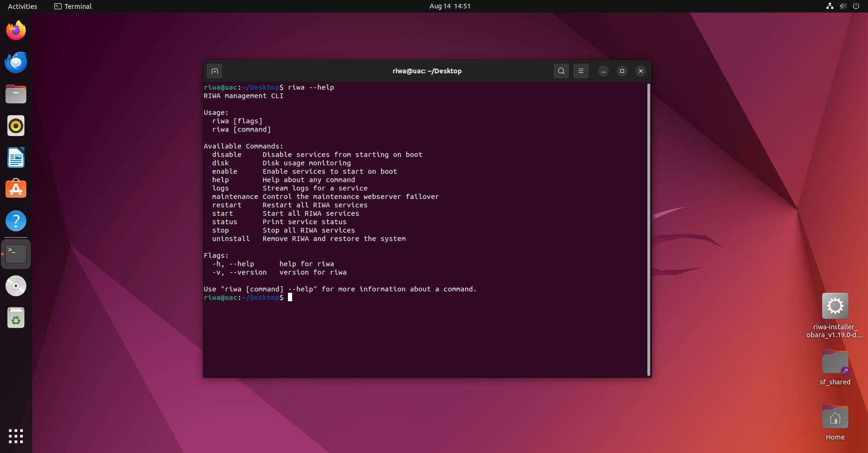Click 'Print service status' description

(305, 222)
